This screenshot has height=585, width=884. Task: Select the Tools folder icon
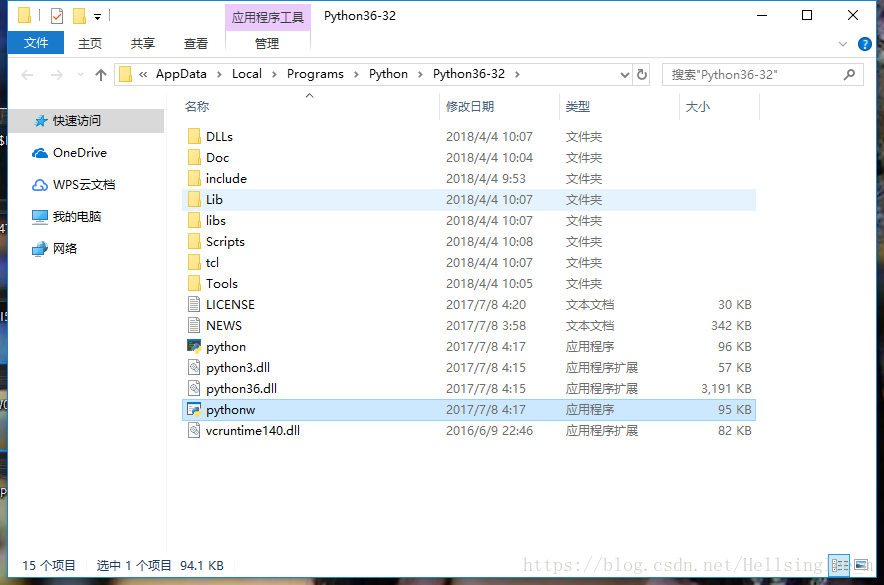[x=194, y=283]
